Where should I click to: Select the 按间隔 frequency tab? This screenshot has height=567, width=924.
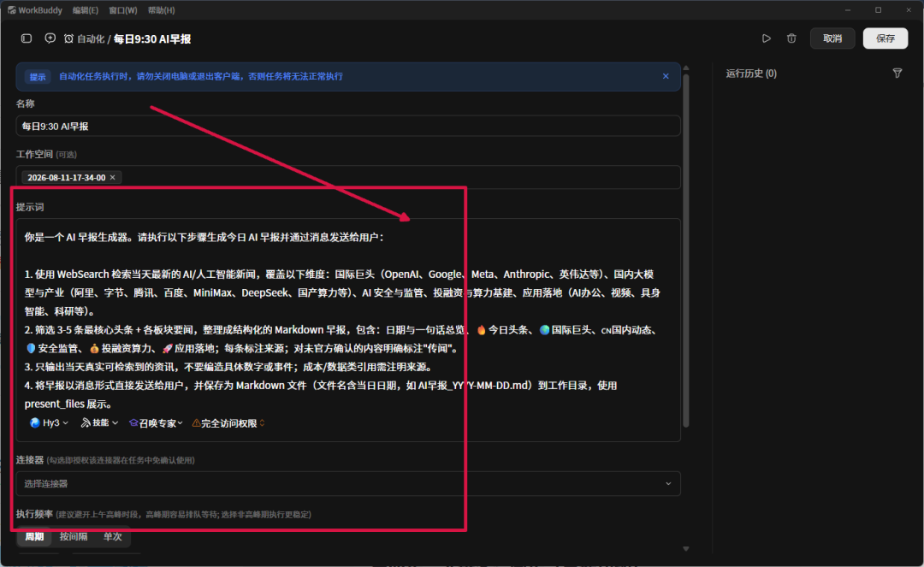click(x=74, y=536)
